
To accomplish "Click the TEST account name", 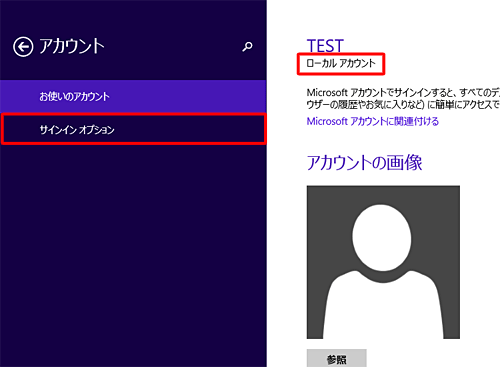I will (325, 46).
